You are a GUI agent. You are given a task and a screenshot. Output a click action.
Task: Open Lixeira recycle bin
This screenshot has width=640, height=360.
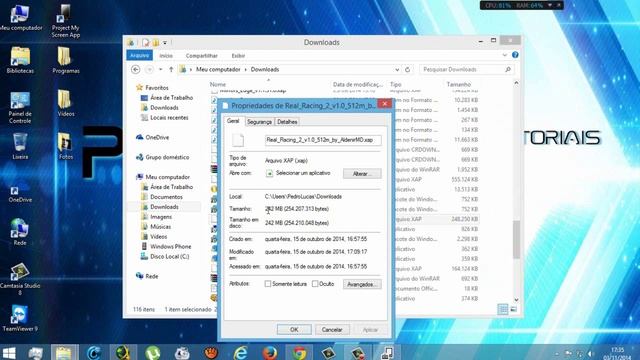click(x=20, y=146)
